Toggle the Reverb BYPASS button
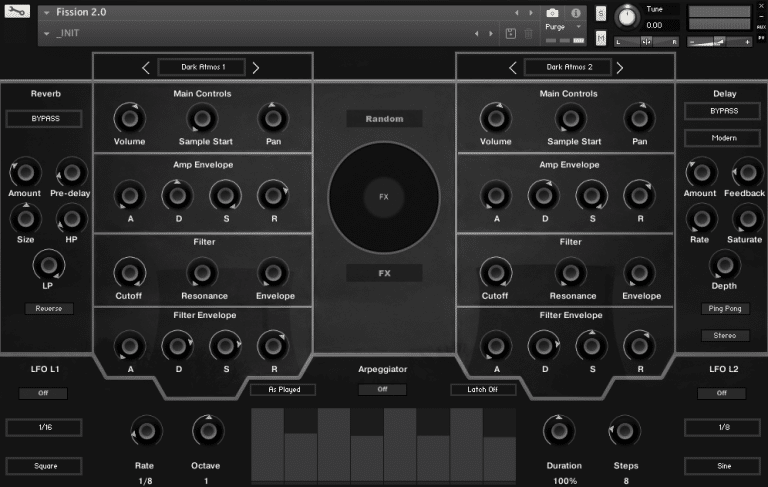This screenshot has width=768, height=487. pos(44,119)
